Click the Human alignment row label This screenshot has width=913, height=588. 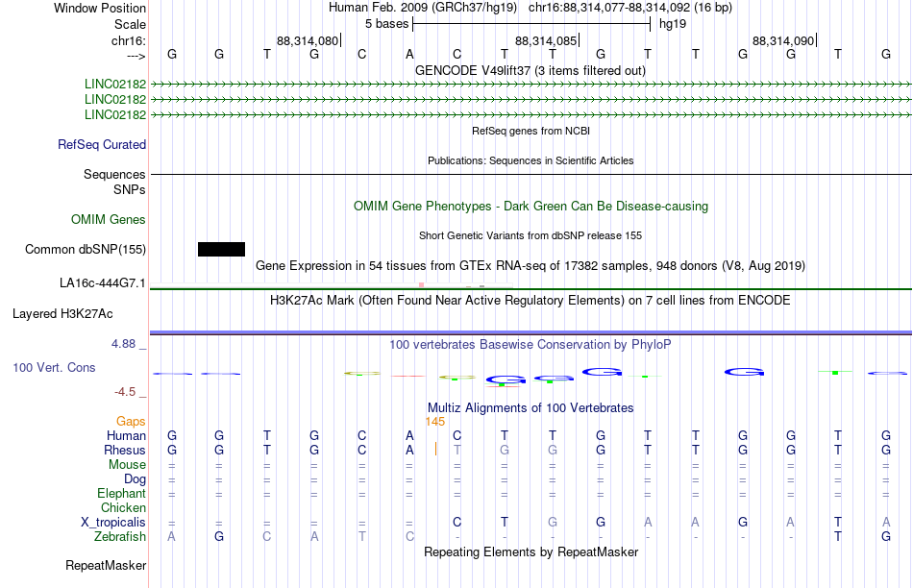click(x=126, y=435)
